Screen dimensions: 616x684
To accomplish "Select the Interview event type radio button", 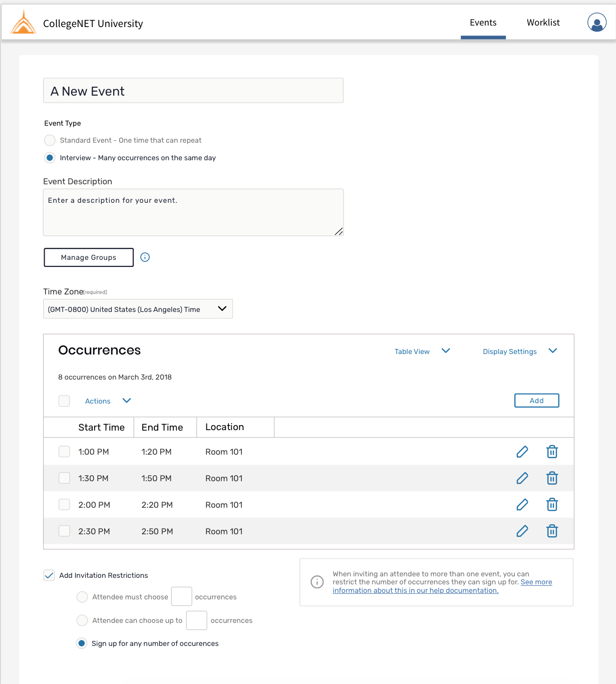I will click(x=50, y=158).
